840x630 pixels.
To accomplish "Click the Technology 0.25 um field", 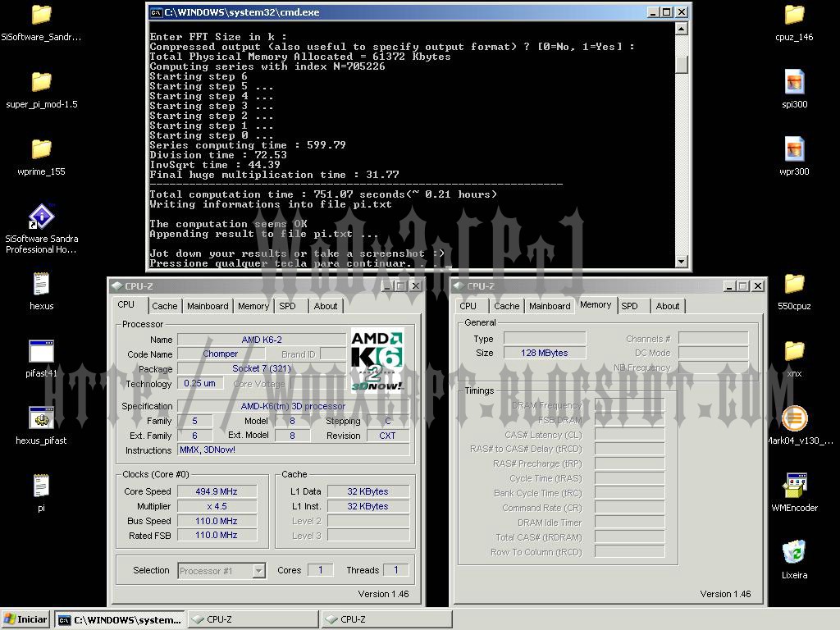I will click(x=200, y=384).
